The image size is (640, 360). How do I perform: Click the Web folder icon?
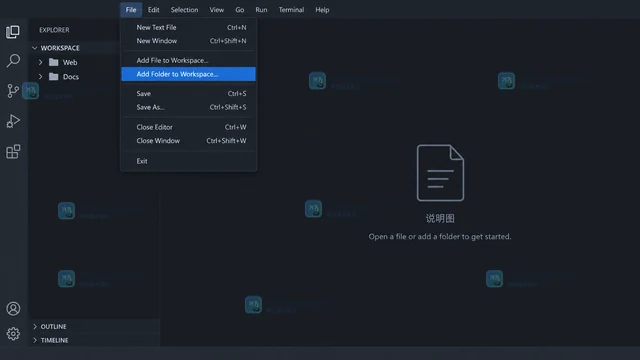click(x=53, y=62)
